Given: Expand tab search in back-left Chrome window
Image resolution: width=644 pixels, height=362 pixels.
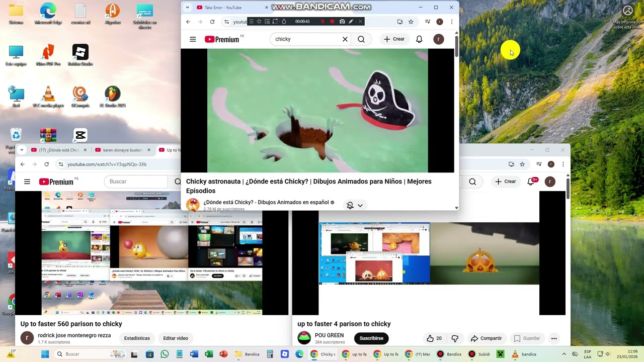Looking at the screenshot, I should point(22,150).
